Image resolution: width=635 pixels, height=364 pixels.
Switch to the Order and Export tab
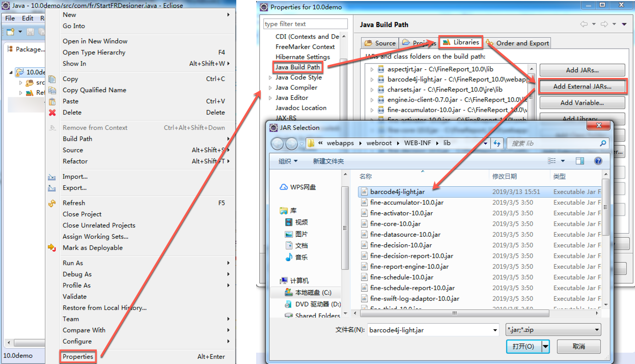[x=517, y=43]
